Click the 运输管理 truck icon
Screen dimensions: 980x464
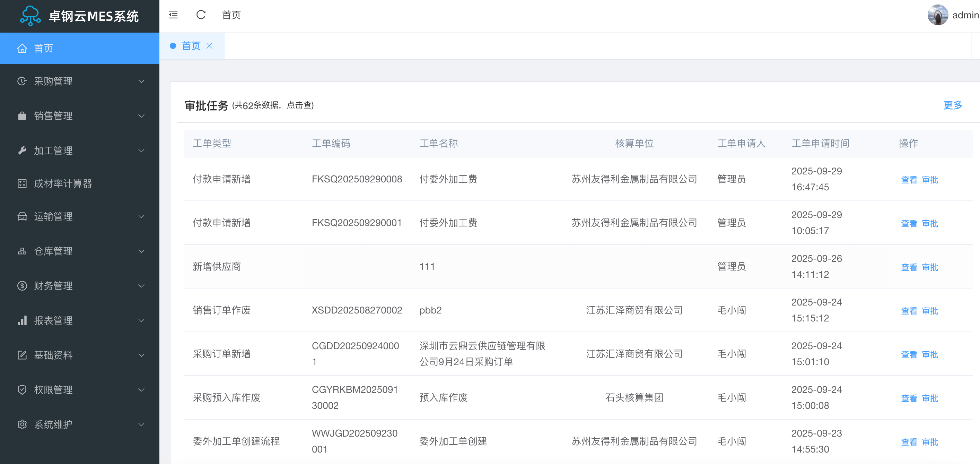coord(22,216)
